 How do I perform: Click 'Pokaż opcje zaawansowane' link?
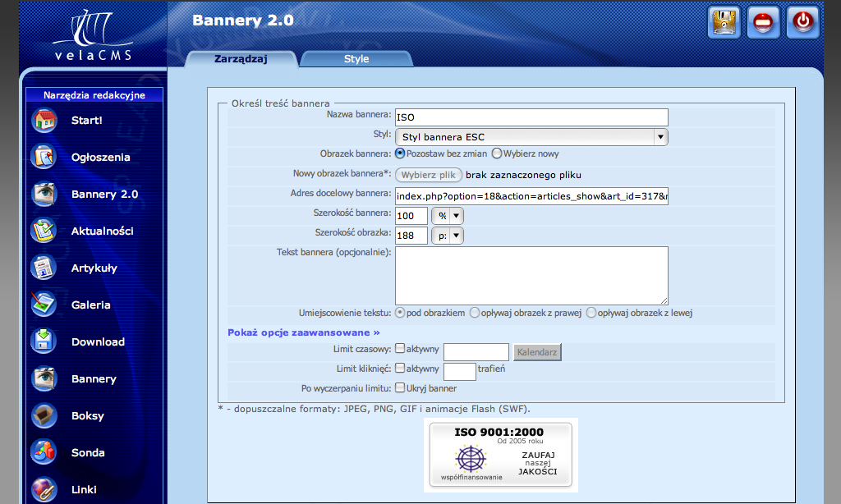(304, 332)
